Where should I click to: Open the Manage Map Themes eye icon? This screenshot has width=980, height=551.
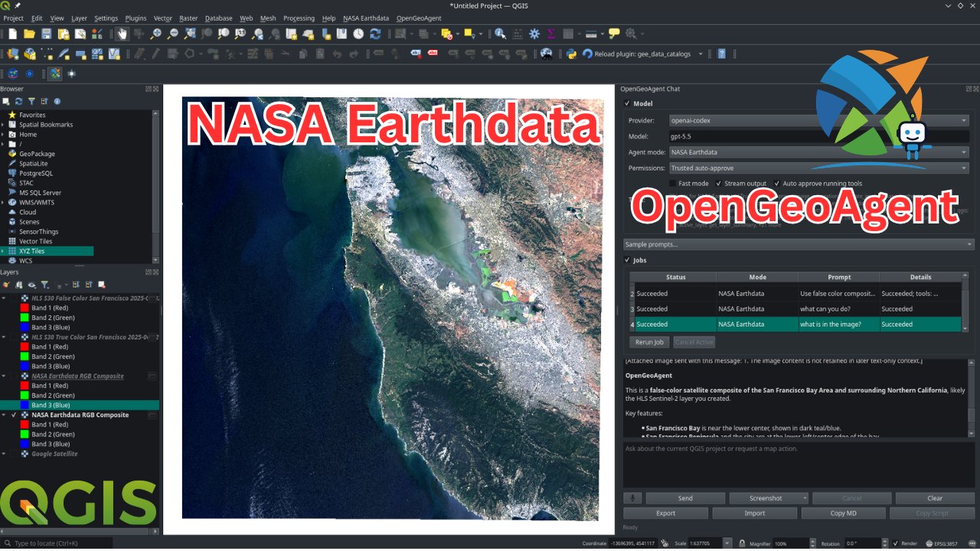click(31, 285)
